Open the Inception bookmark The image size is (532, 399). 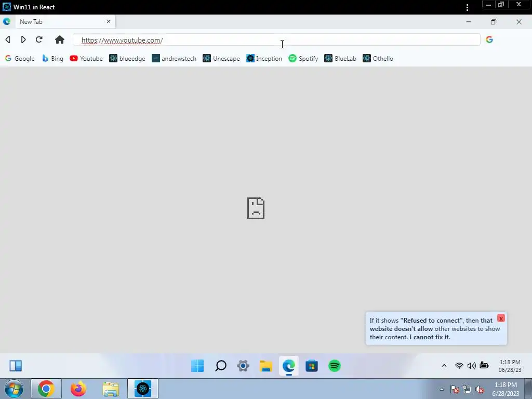click(264, 58)
